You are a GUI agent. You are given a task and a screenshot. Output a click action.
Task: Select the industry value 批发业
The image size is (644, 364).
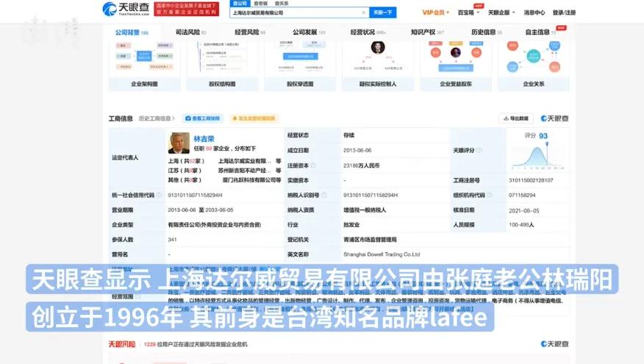point(351,225)
